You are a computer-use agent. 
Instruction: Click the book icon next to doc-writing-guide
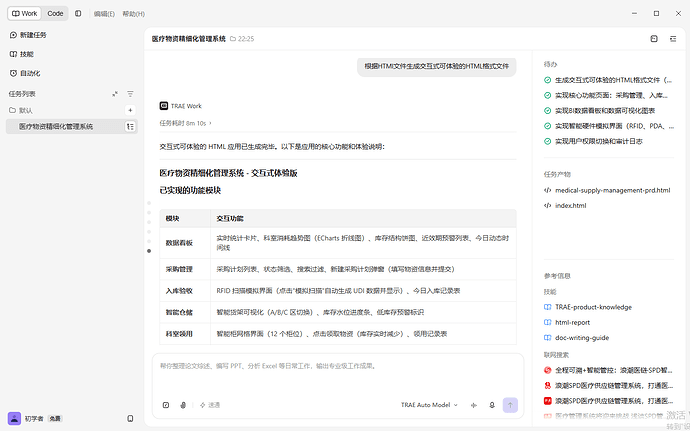(x=547, y=338)
